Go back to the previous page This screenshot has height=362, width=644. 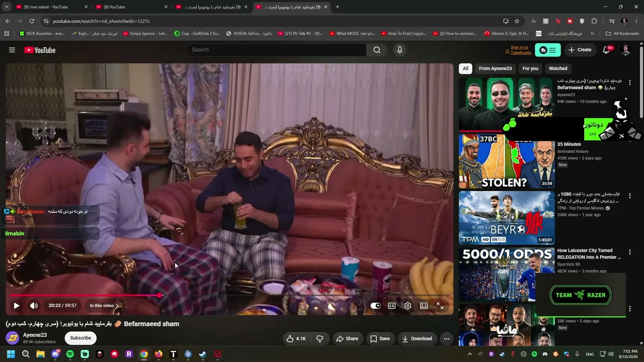point(8,21)
